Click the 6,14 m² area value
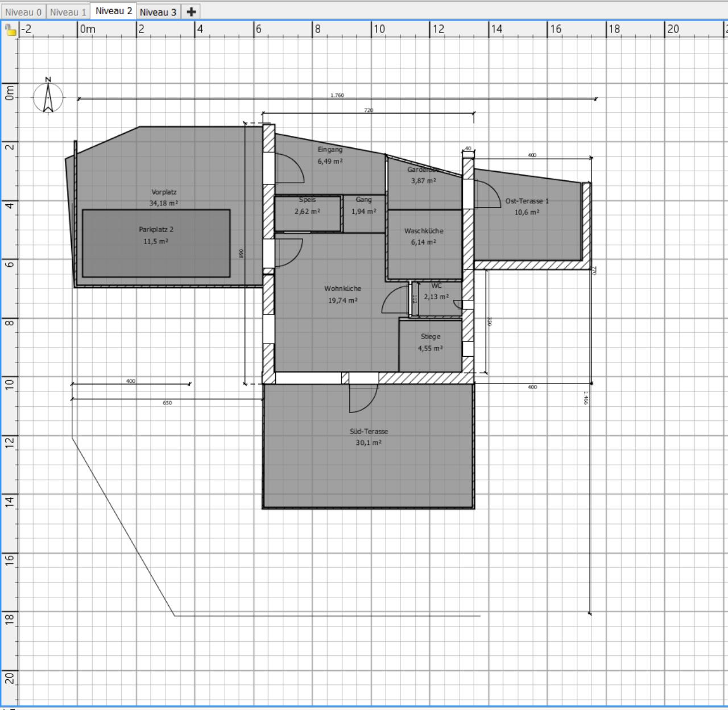This screenshot has height=710, width=728. click(424, 242)
